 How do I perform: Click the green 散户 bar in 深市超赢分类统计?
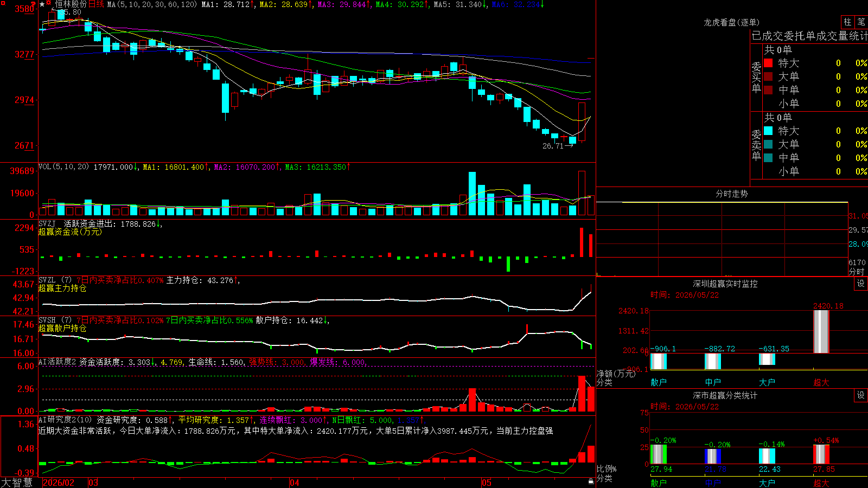tap(659, 454)
